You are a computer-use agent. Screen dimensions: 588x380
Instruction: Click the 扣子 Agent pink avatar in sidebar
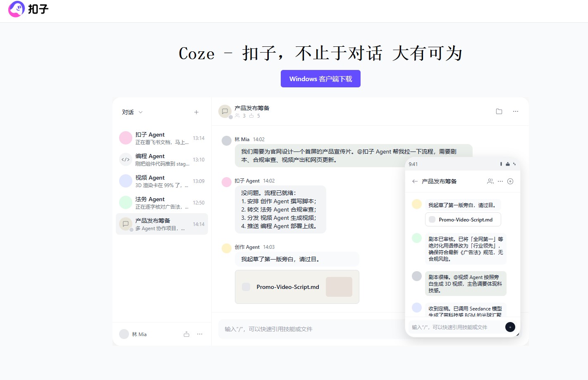[126, 138]
